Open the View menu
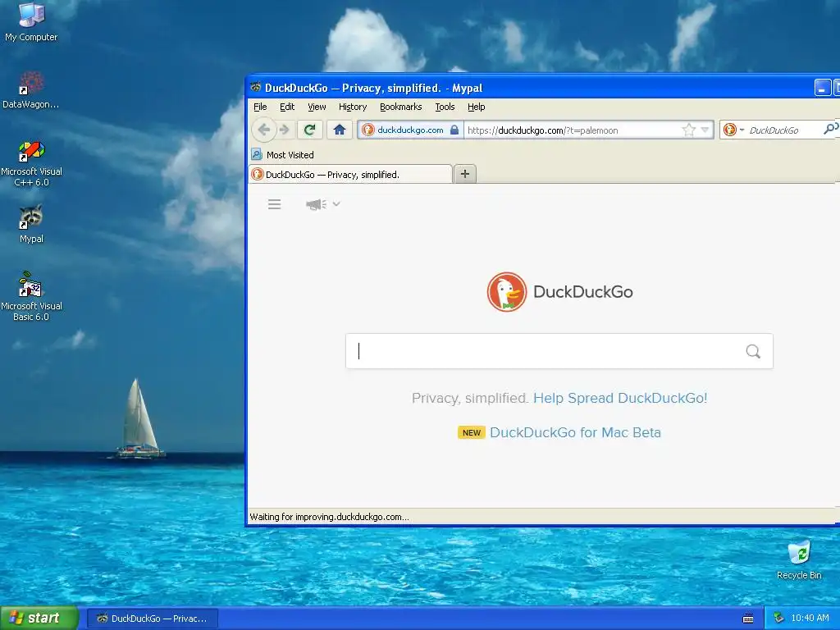This screenshot has height=630, width=840. [317, 107]
